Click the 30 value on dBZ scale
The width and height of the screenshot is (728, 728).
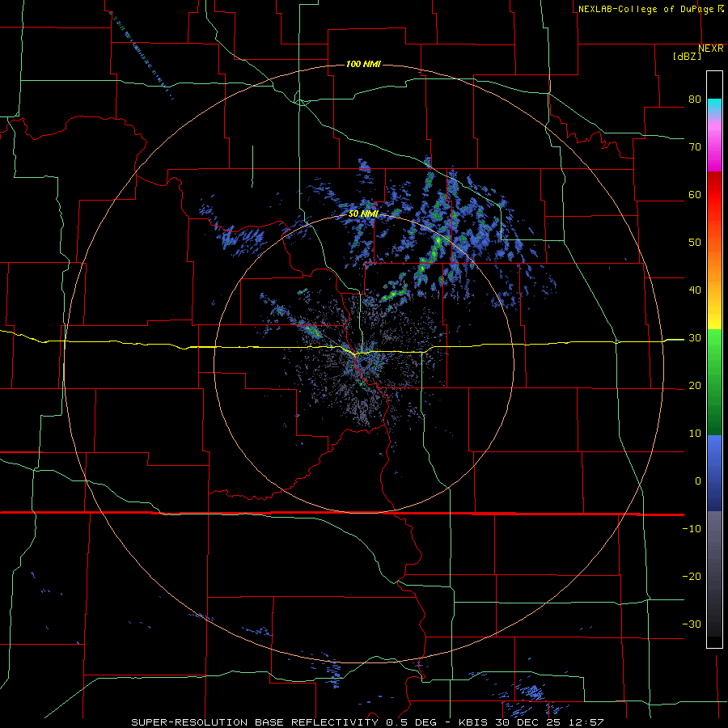coord(695,338)
